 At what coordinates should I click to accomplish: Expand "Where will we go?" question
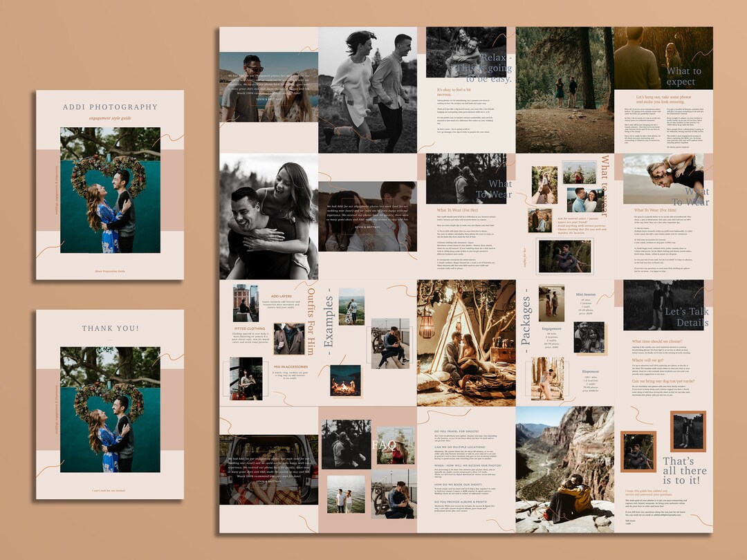648,360
